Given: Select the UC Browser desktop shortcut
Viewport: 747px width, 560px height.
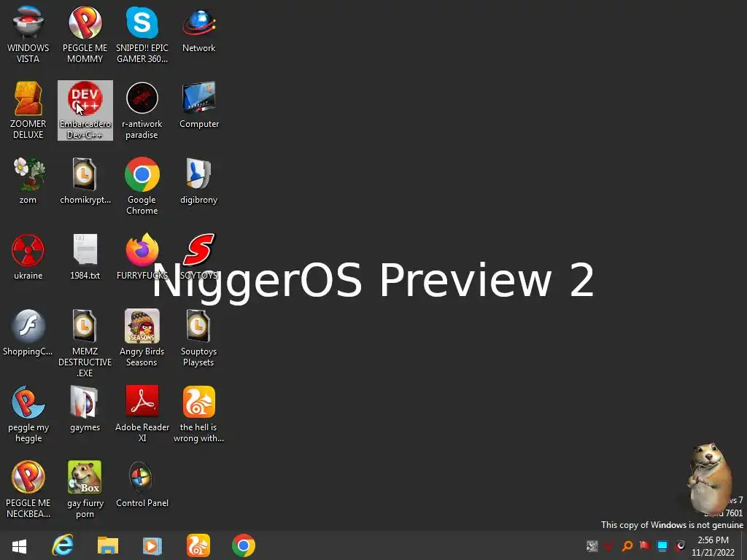Looking at the screenshot, I should tap(198, 414).
